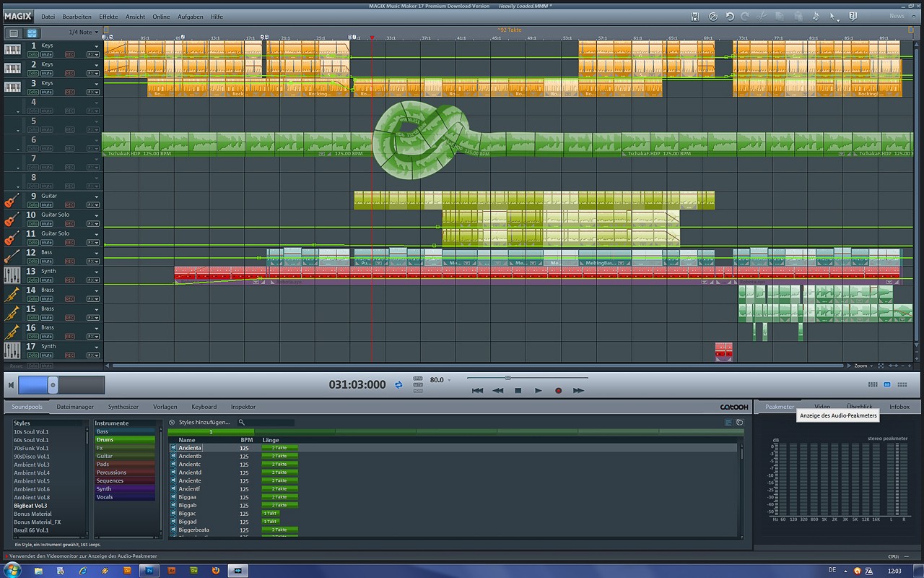Click the circular export icon beside save
This screenshot has height=578, width=924.
tap(712, 16)
